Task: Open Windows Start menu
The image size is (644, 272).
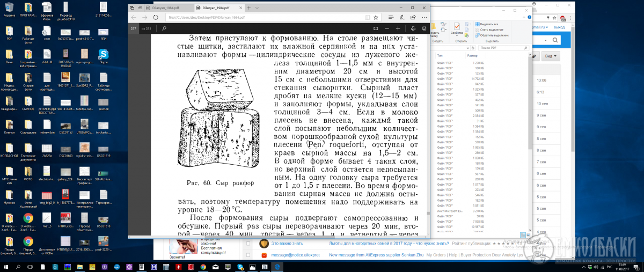Action: point(7,267)
